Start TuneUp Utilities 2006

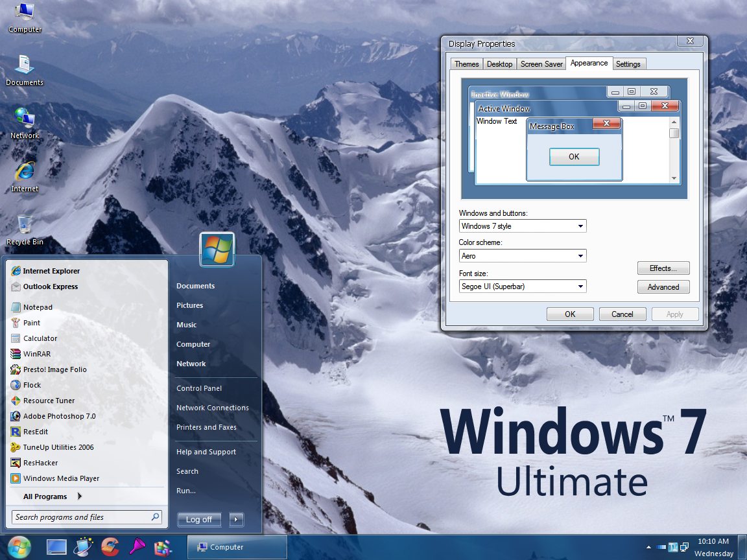tap(54, 447)
